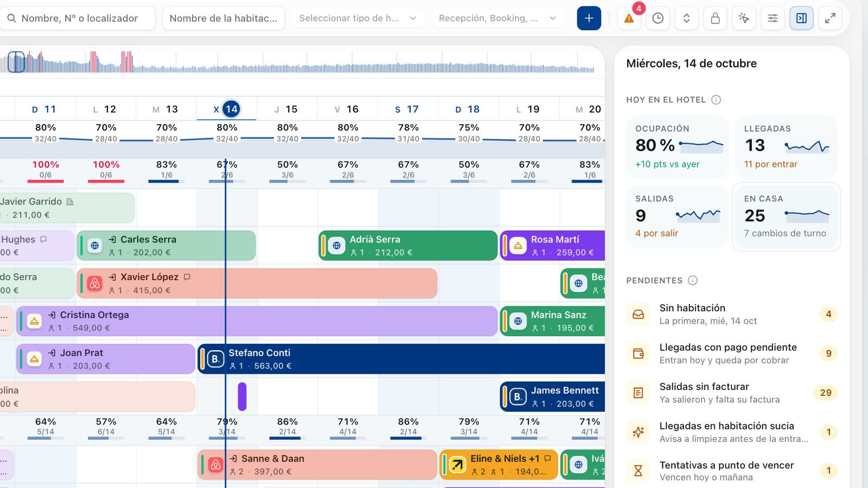Open the En casa 25 card

[786, 217]
